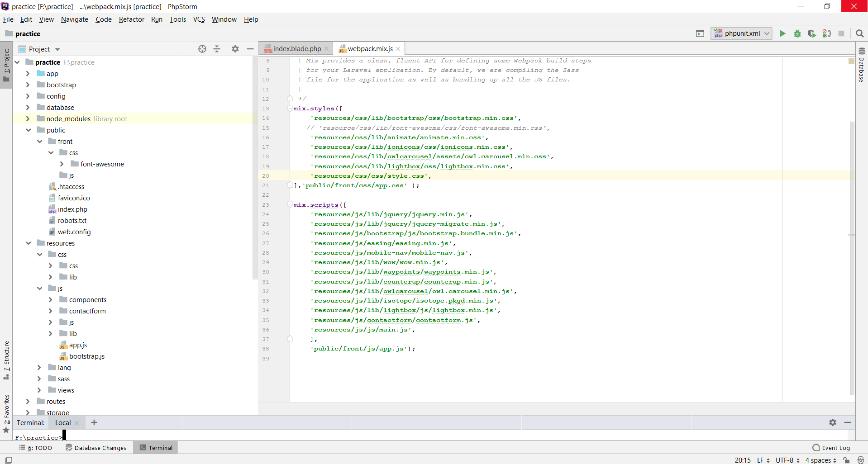The width and height of the screenshot is (868, 464).
Task: Toggle the Favorites side panel
Action: 6,412
